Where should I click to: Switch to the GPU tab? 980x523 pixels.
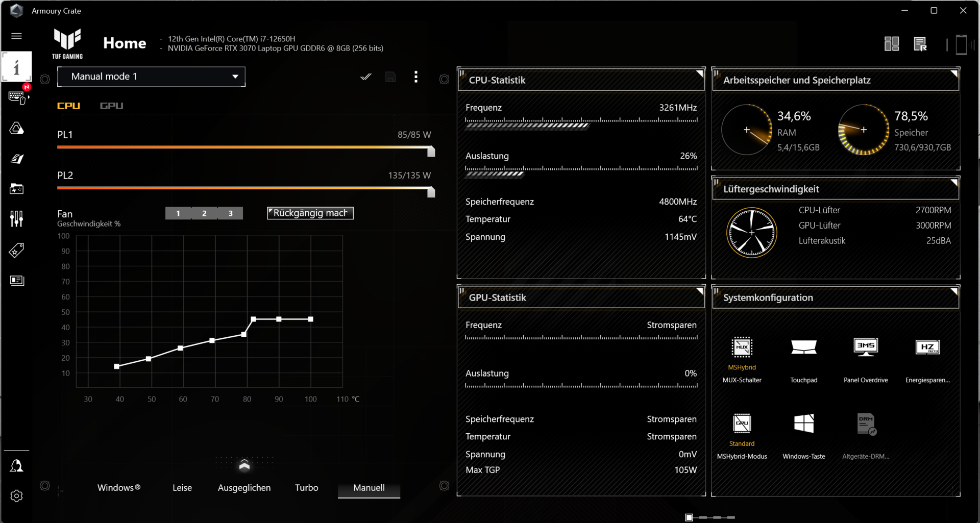coord(111,106)
